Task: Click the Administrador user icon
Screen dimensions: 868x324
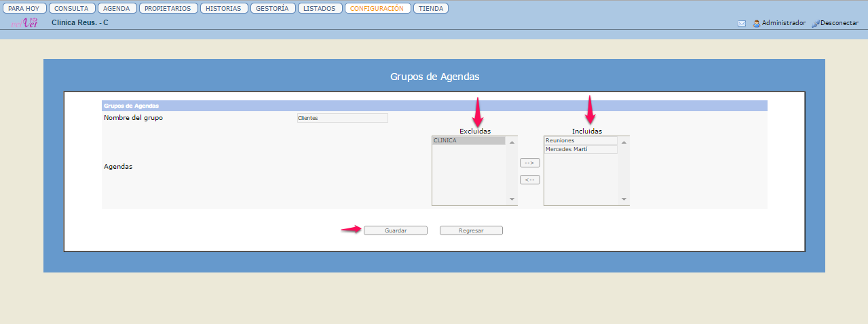Action: [756, 23]
